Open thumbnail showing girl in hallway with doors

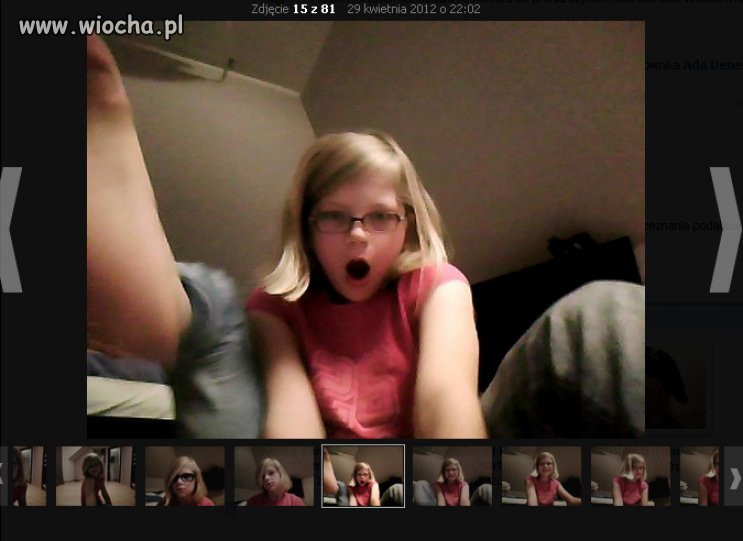click(95, 476)
